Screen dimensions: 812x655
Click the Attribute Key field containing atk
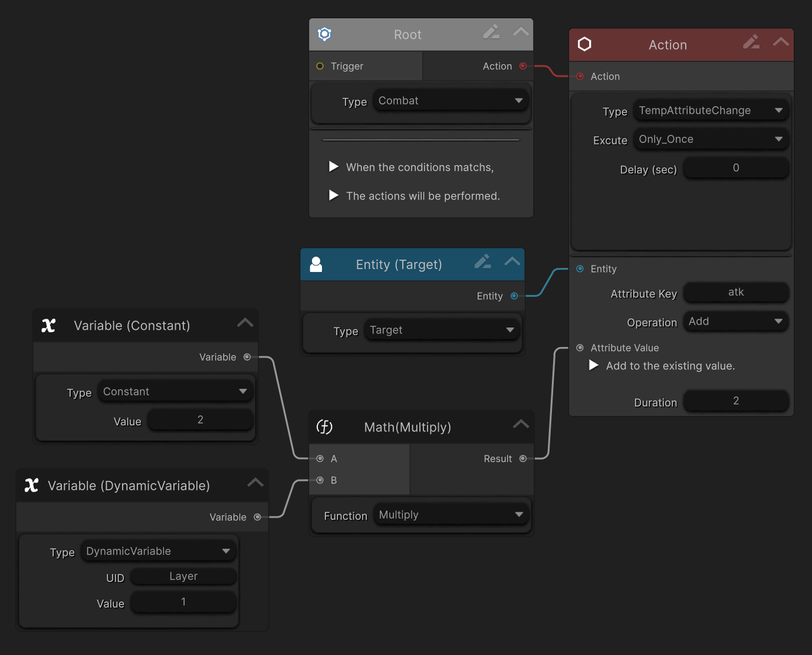click(x=735, y=292)
